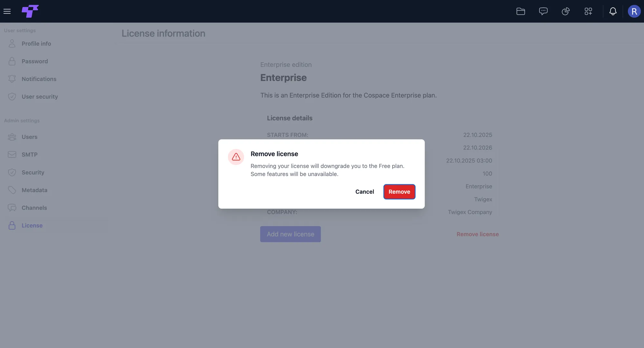Cancel the Remove license dialog
The image size is (644, 348).
(365, 192)
